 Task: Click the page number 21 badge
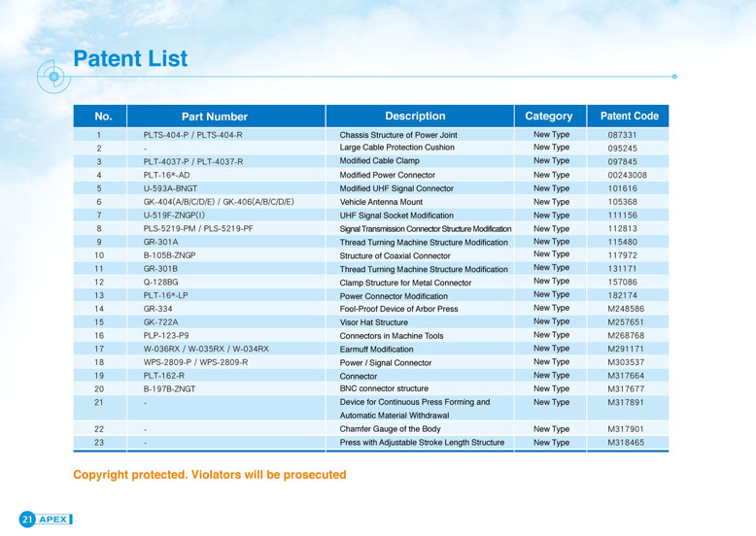click(x=27, y=519)
